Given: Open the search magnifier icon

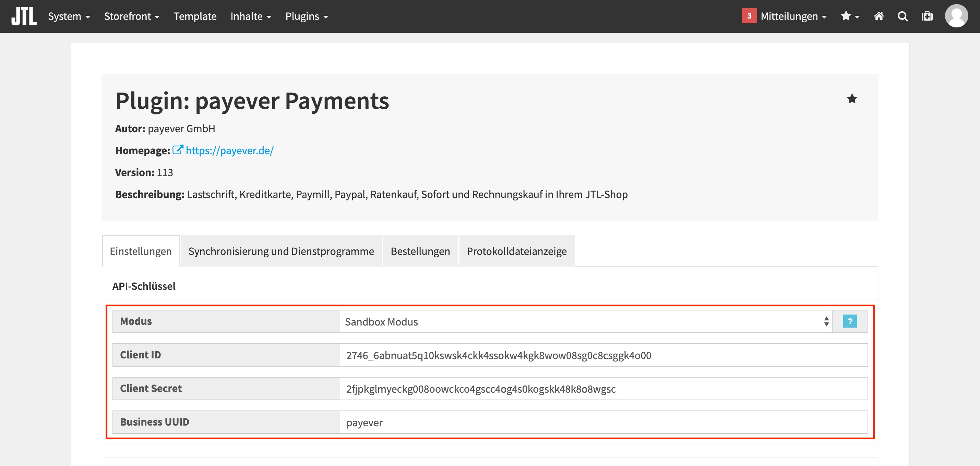Looking at the screenshot, I should tap(903, 16).
